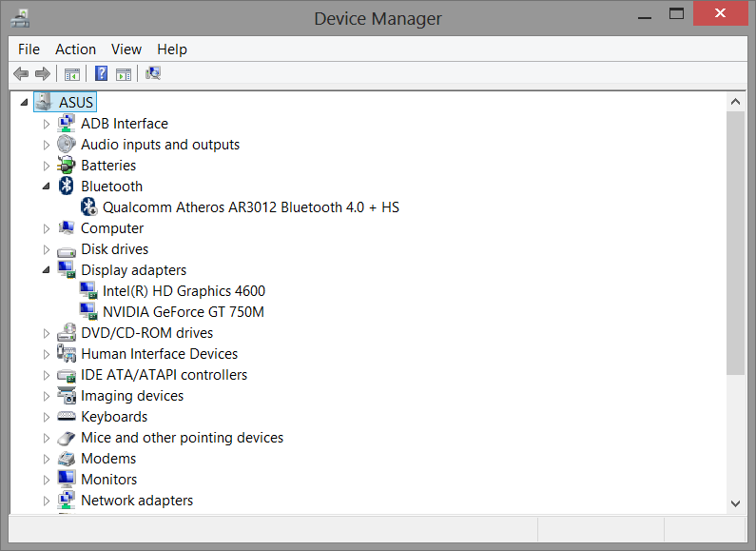Expand the ADB Interface node
The image size is (756, 551).
pos(47,124)
